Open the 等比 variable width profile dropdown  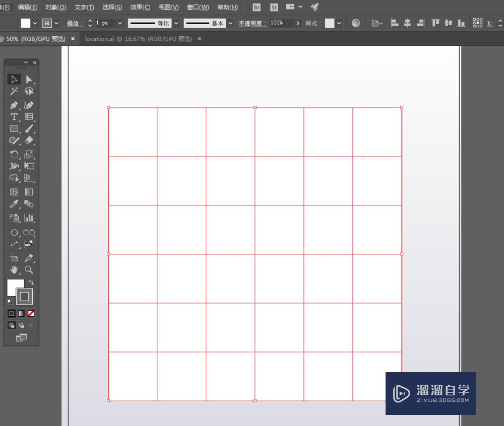coord(176,23)
